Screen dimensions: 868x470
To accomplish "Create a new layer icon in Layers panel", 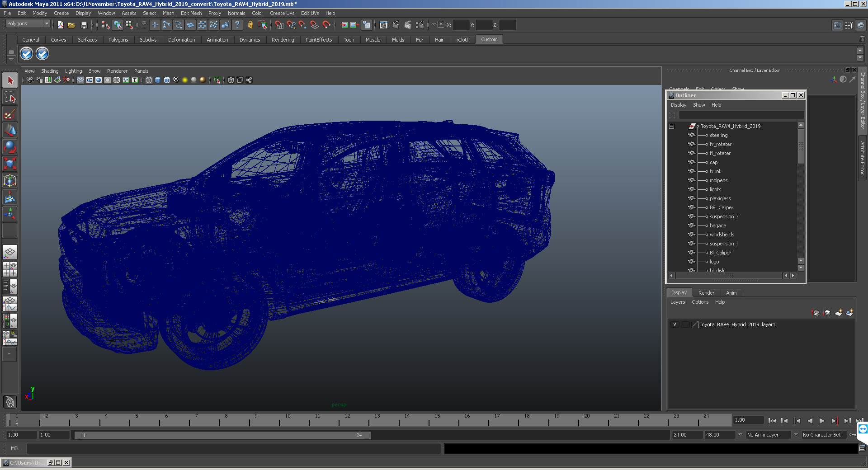I will pos(839,313).
